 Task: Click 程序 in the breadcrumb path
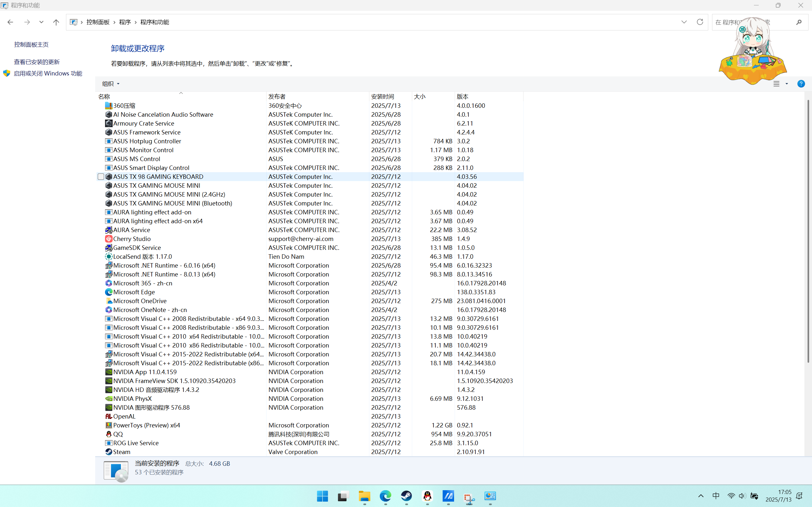click(125, 22)
